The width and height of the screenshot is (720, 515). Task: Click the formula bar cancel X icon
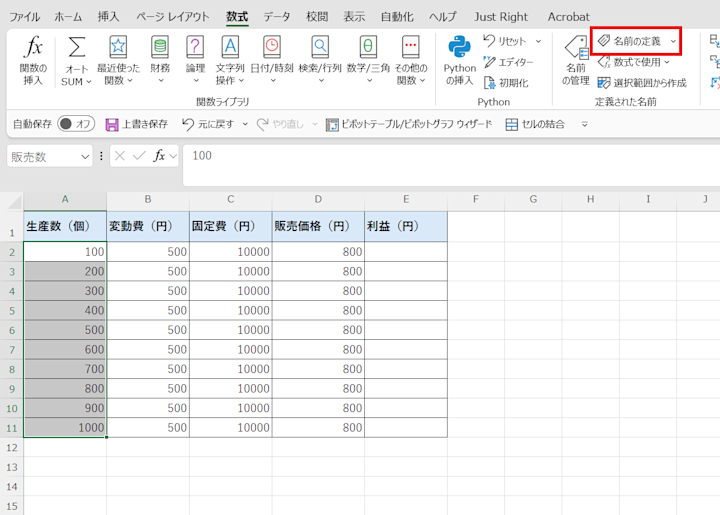tap(120, 156)
